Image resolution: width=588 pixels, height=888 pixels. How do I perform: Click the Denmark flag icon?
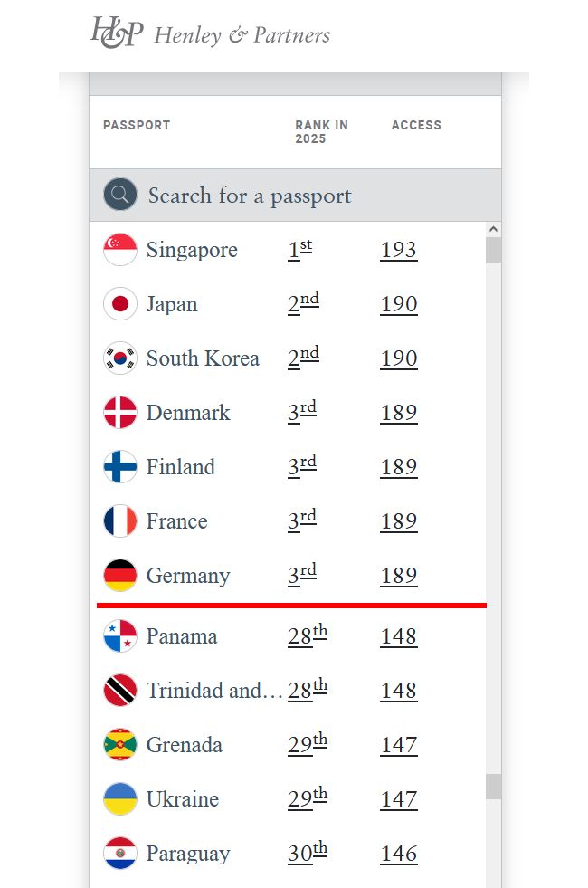pos(120,413)
